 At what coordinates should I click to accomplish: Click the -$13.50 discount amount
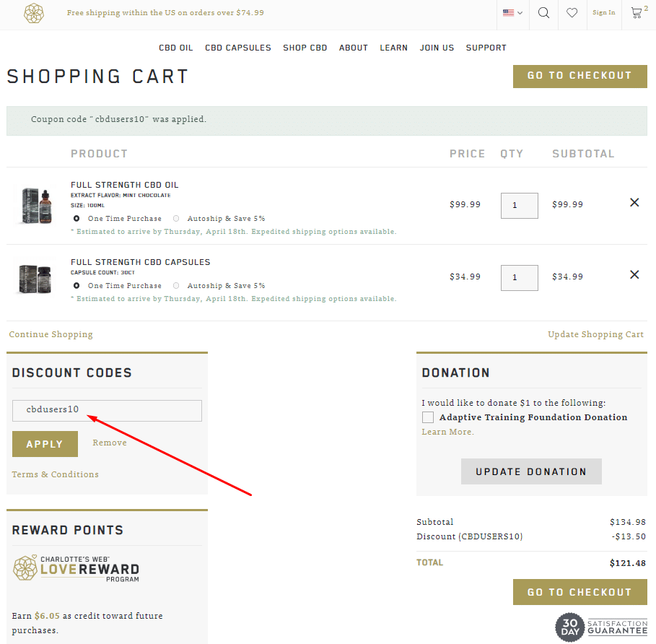(x=629, y=536)
